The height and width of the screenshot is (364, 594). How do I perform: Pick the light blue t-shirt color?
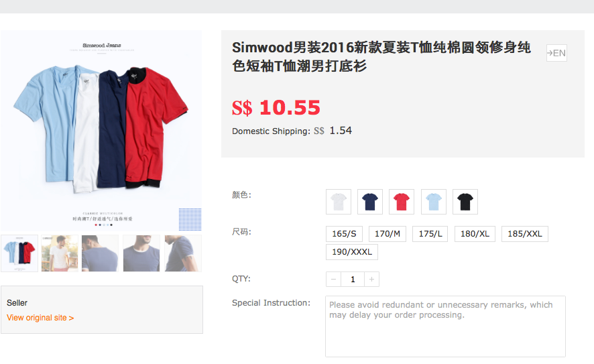point(434,202)
